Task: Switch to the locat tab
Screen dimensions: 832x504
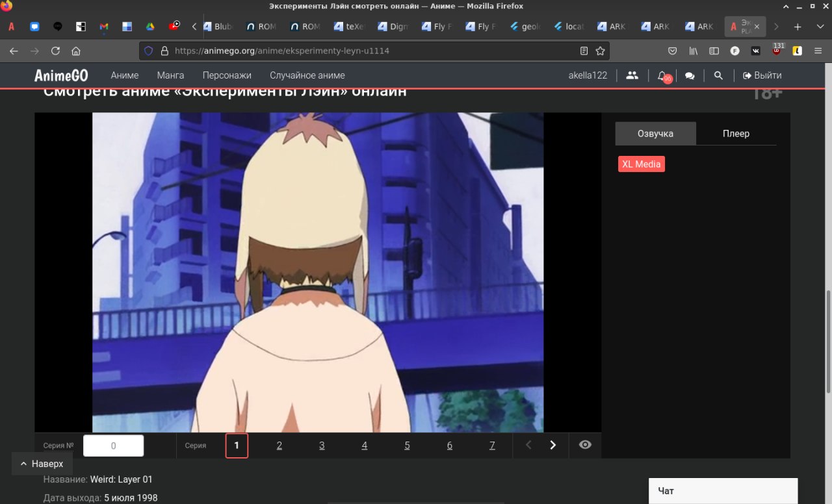Action: [x=570, y=27]
